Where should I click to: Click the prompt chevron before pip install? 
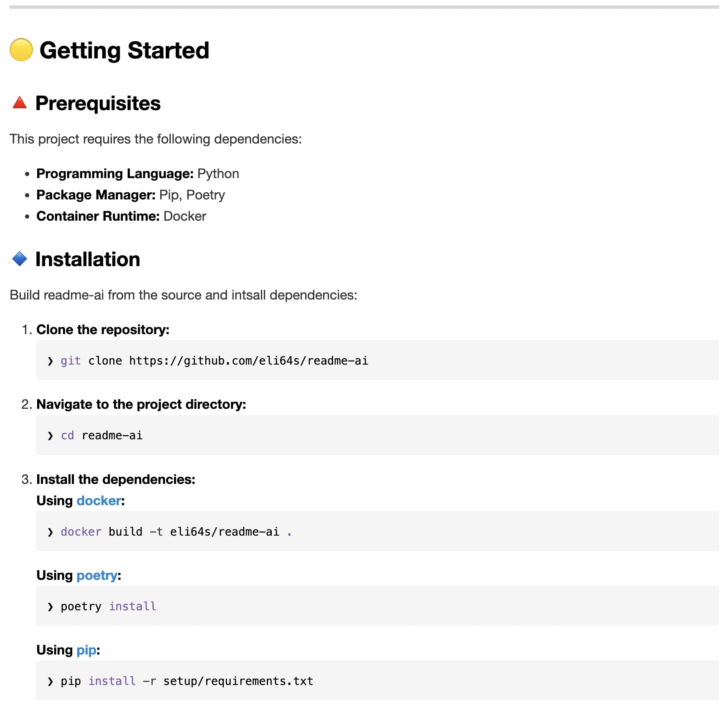point(51,681)
